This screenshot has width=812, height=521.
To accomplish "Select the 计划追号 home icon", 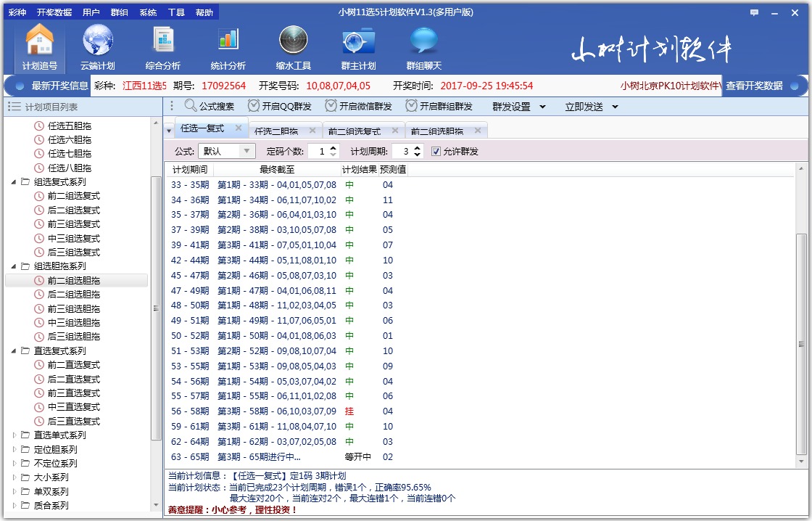I will (39, 46).
